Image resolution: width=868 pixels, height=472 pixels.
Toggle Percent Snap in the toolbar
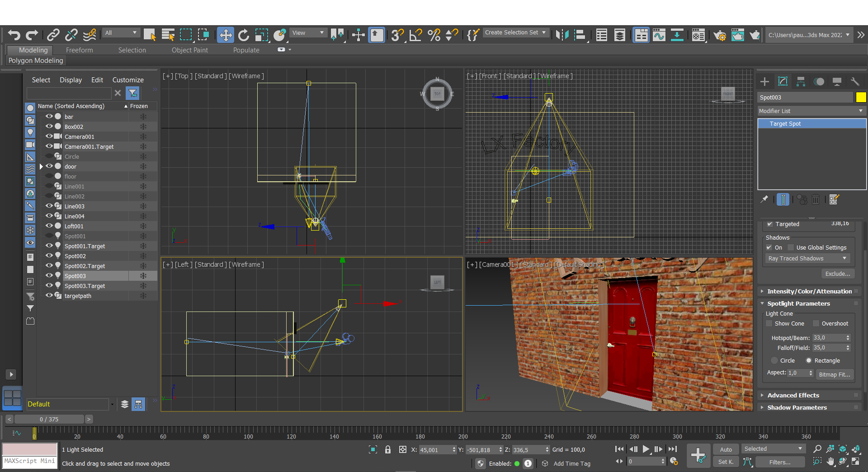pyautogui.click(x=434, y=35)
